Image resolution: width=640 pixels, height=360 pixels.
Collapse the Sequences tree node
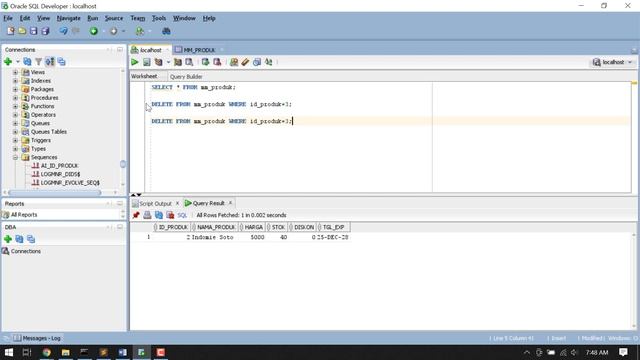tap(16, 157)
